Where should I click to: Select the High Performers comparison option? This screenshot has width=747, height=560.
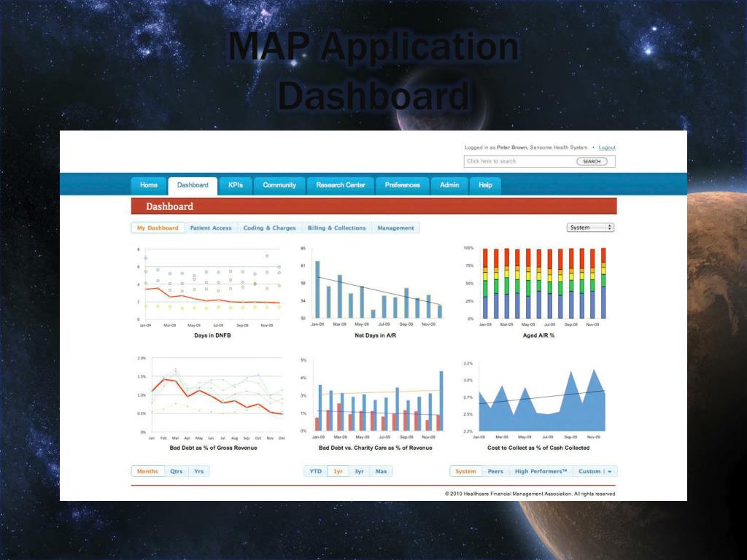pyautogui.click(x=541, y=472)
